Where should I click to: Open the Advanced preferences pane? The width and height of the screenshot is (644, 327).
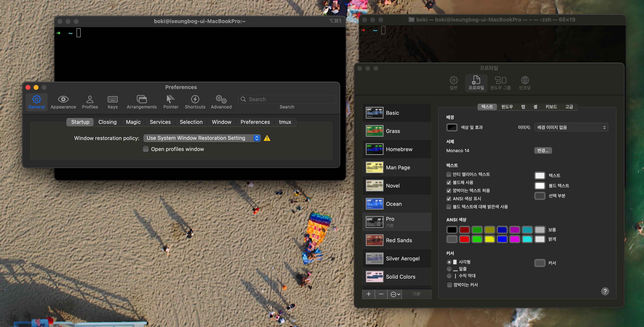pos(221,102)
